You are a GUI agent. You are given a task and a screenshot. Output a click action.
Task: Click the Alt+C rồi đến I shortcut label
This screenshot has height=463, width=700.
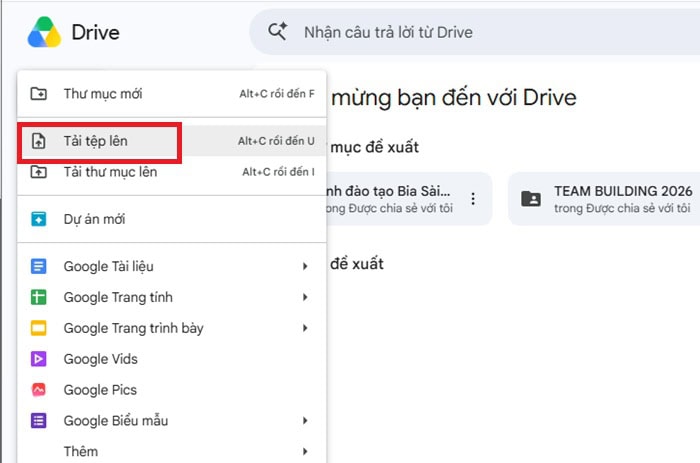279,172
